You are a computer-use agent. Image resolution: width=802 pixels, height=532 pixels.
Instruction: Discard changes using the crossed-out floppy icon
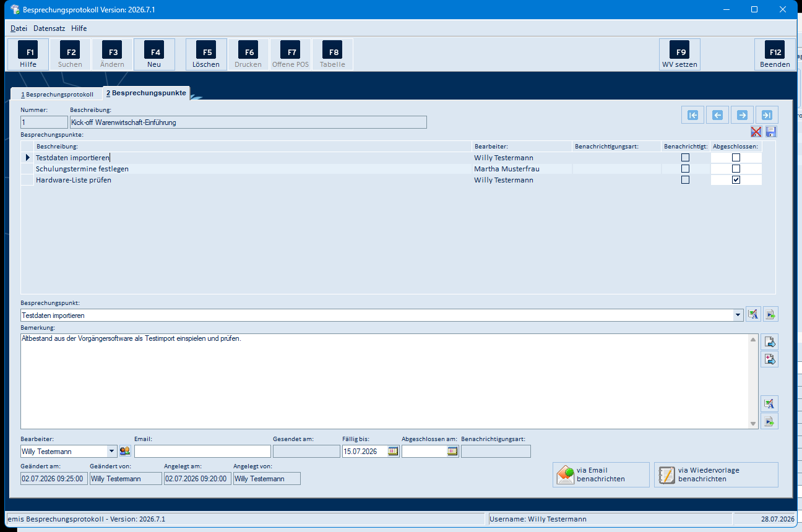(x=756, y=132)
